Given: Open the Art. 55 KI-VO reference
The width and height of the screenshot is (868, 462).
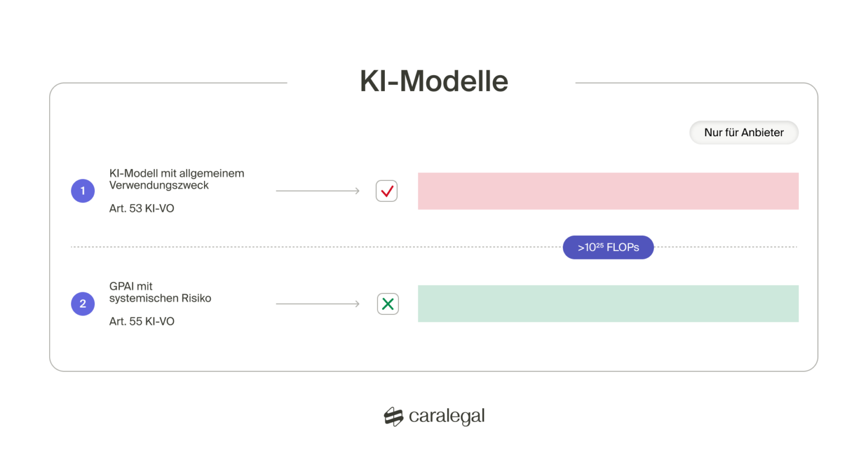Looking at the screenshot, I should coord(142,321).
